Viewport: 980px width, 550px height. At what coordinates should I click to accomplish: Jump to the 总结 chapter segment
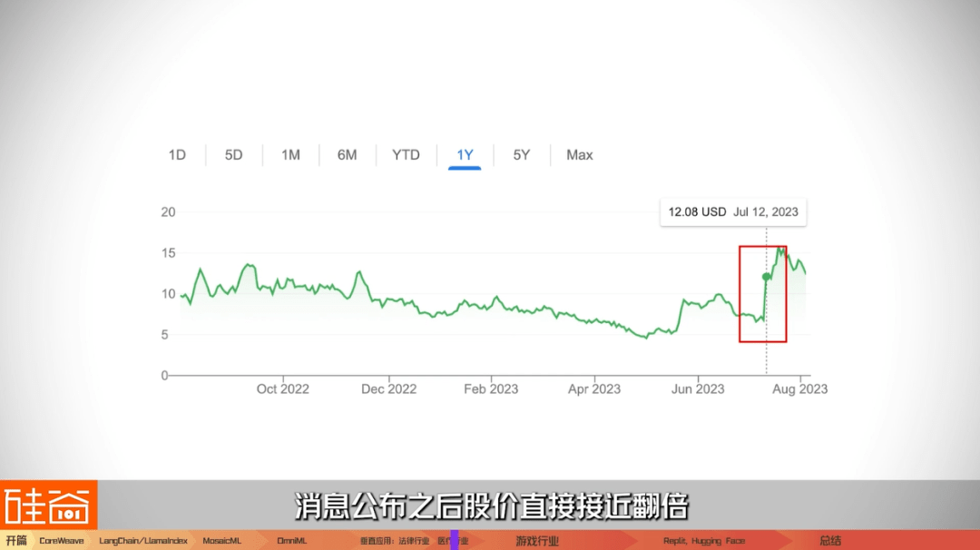830,541
